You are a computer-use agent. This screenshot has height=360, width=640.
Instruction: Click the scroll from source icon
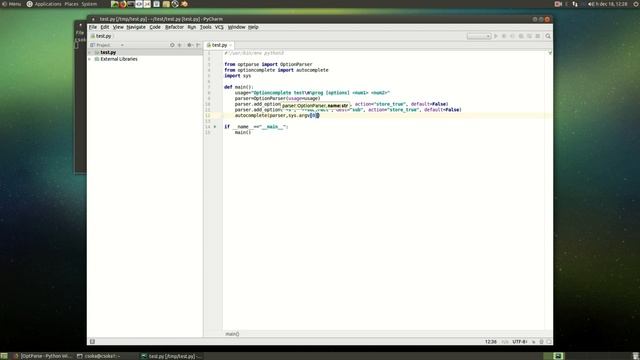172,45
